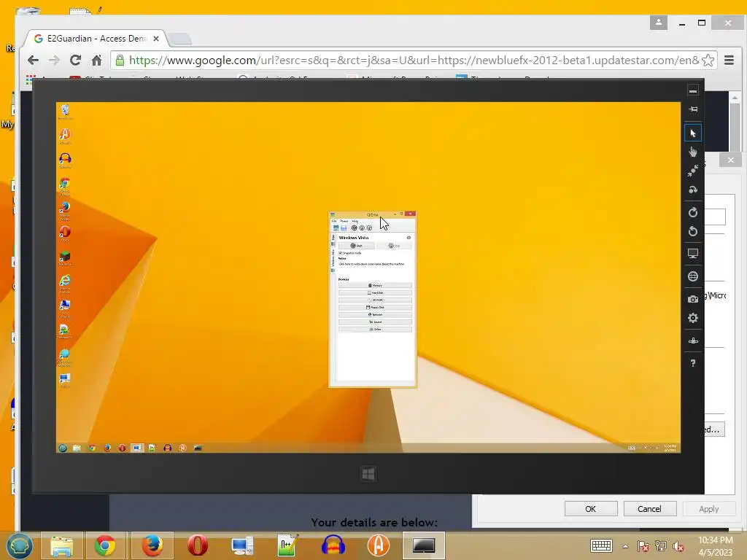The image size is (747, 560).
Task: Click Cancel in the properties dialog
Action: [x=650, y=508]
